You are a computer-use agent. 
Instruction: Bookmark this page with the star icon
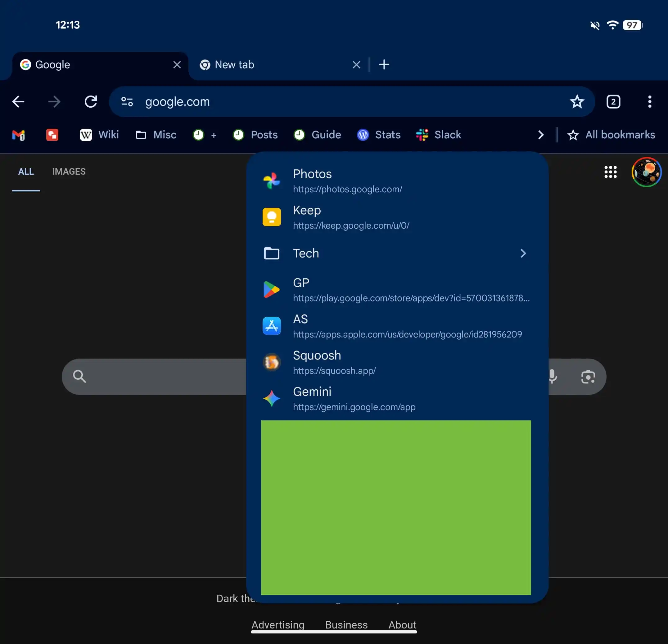(577, 101)
